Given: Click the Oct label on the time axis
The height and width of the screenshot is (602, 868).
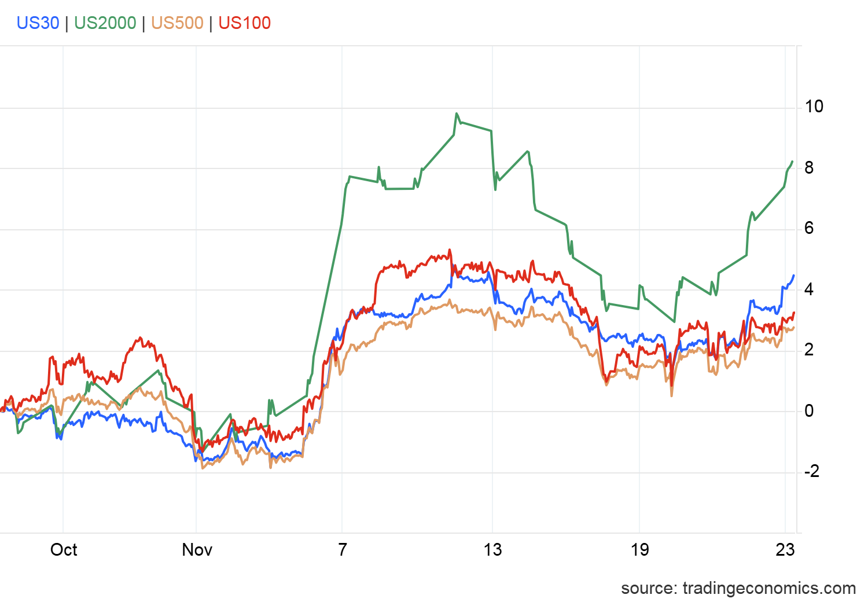Looking at the screenshot, I should (64, 549).
